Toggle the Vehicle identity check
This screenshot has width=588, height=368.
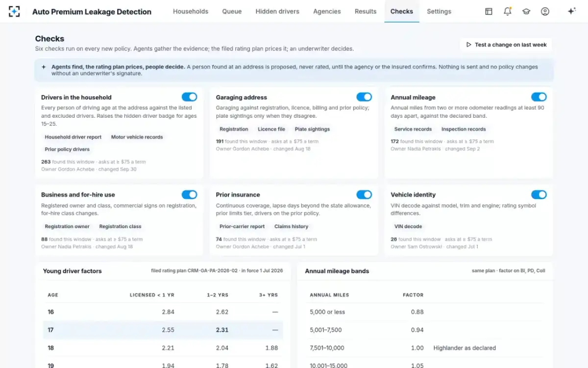(x=539, y=195)
